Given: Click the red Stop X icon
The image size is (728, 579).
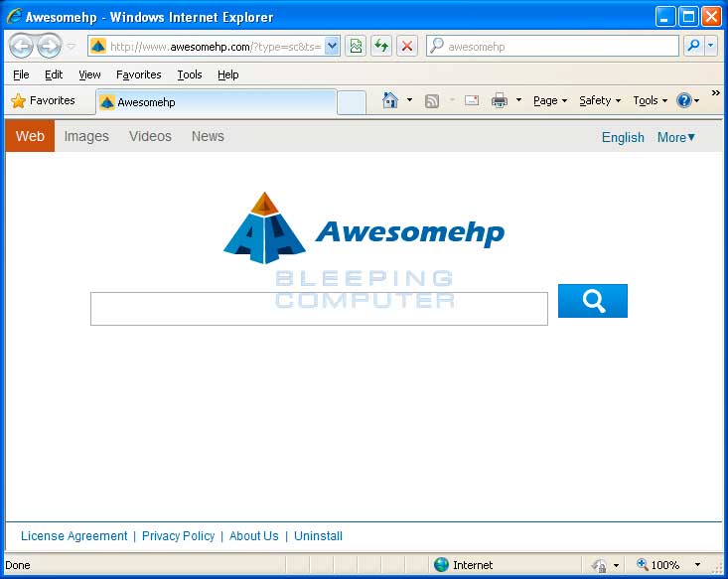Looking at the screenshot, I should click(x=407, y=46).
